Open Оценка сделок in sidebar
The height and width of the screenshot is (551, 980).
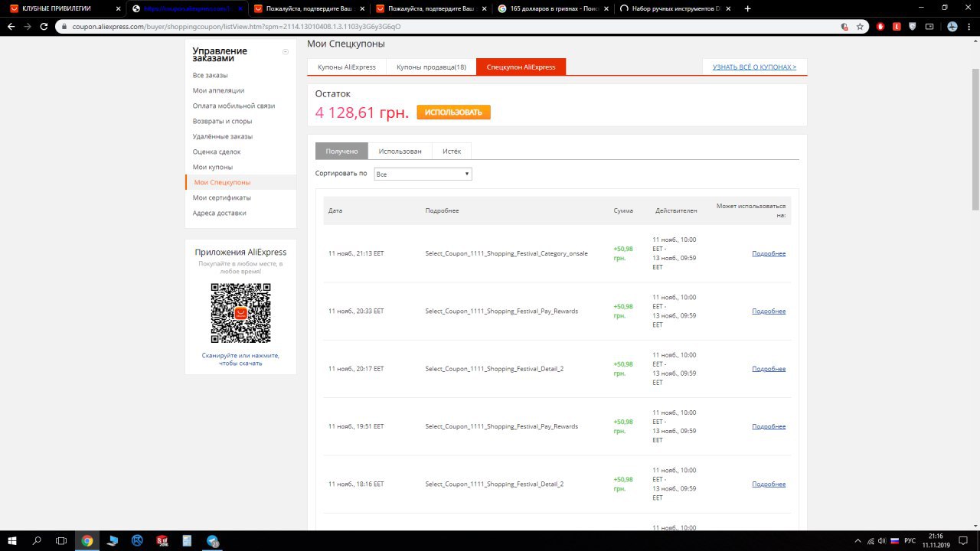point(217,152)
